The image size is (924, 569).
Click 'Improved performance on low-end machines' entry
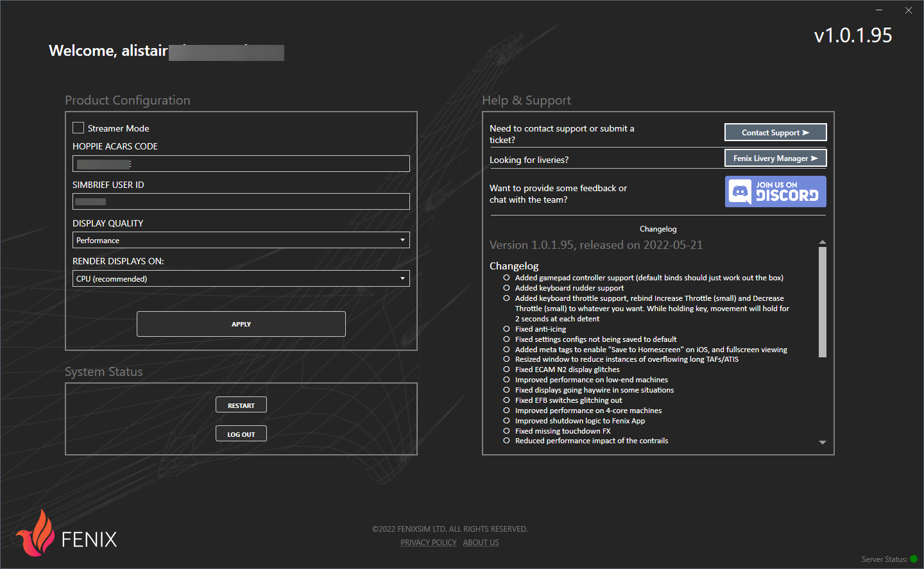click(592, 380)
